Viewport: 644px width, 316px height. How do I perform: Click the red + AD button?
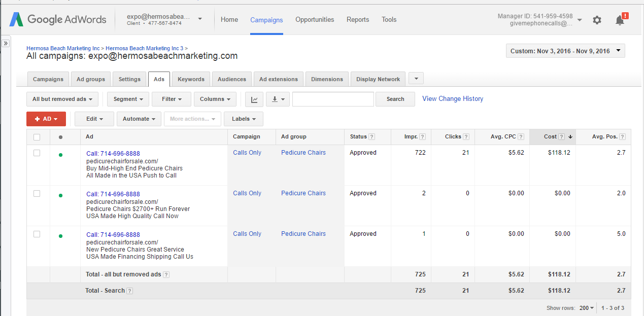(46, 119)
